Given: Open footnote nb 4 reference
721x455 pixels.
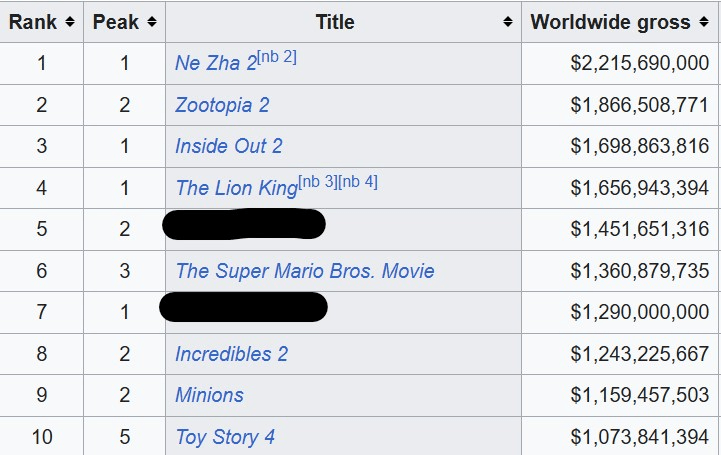Looking at the screenshot, I should pyautogui.click(x=358, y=182).
